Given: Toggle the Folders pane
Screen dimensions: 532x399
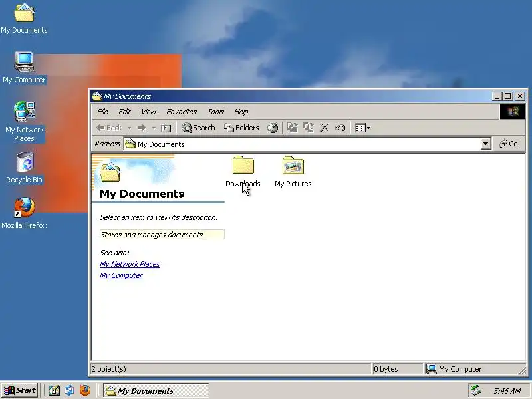Looking at the screenshot, I should tap(241, 128).
